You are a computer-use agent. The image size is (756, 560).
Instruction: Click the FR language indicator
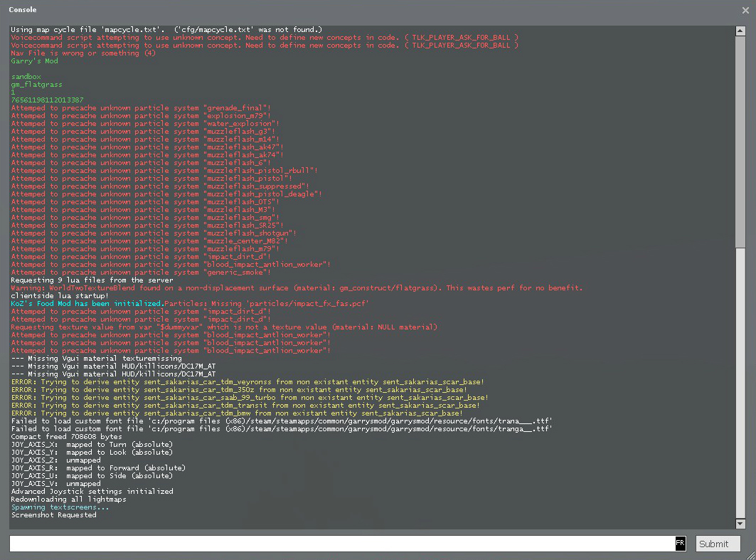[680, 543]
